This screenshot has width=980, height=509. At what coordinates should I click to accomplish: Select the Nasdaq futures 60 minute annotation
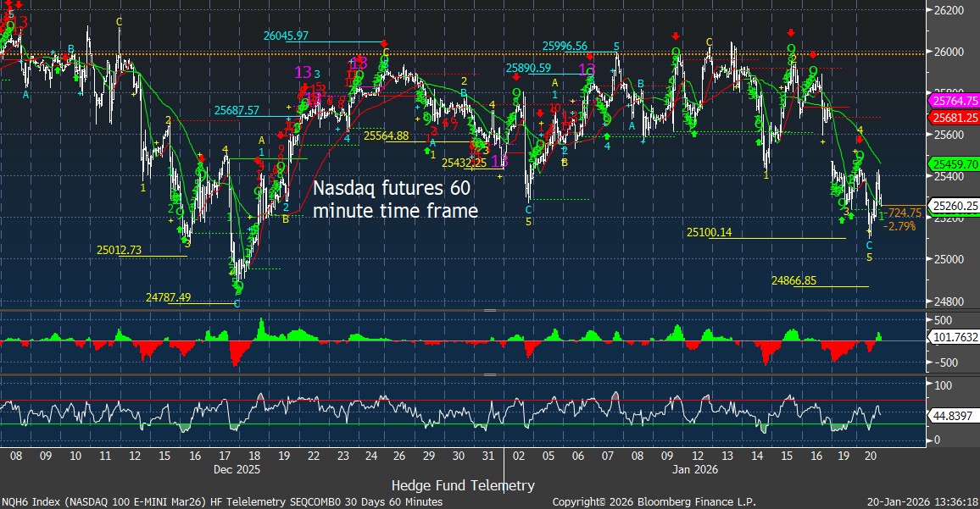click(395, 200)
